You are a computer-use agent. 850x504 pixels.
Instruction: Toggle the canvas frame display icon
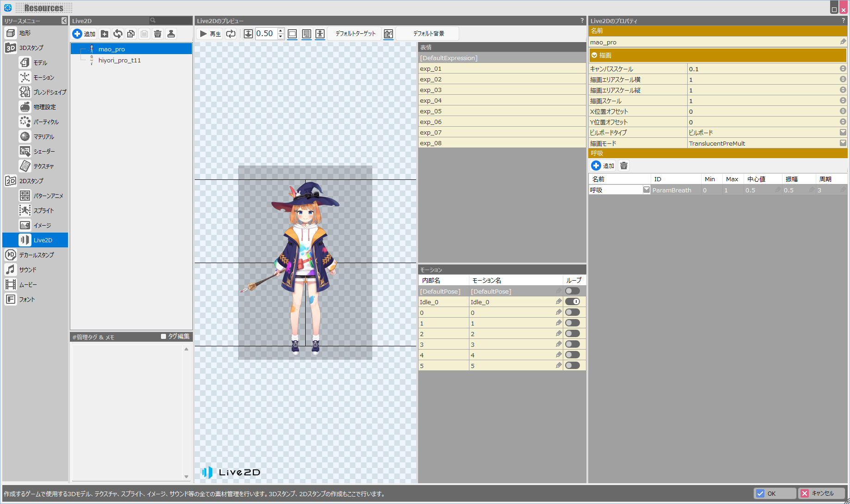(x=292, y=34)
